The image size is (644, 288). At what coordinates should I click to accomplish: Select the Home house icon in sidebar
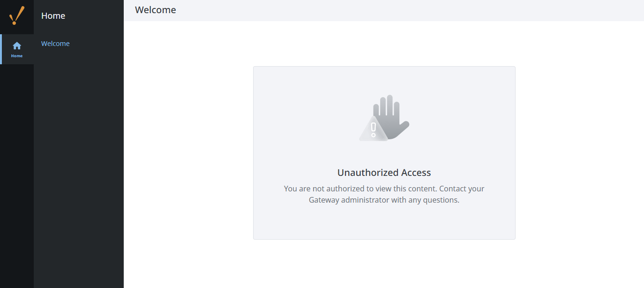click(x=17, y=46)
